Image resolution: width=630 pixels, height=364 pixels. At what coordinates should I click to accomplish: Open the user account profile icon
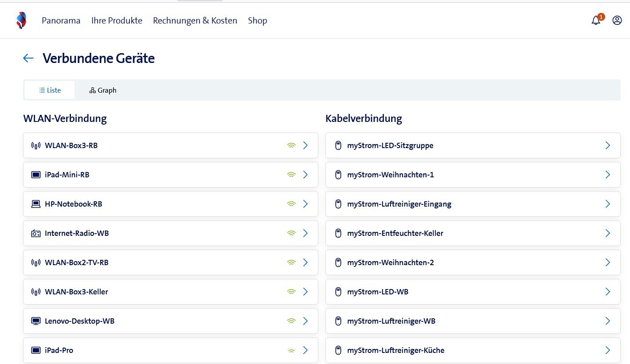coord(617,20)
